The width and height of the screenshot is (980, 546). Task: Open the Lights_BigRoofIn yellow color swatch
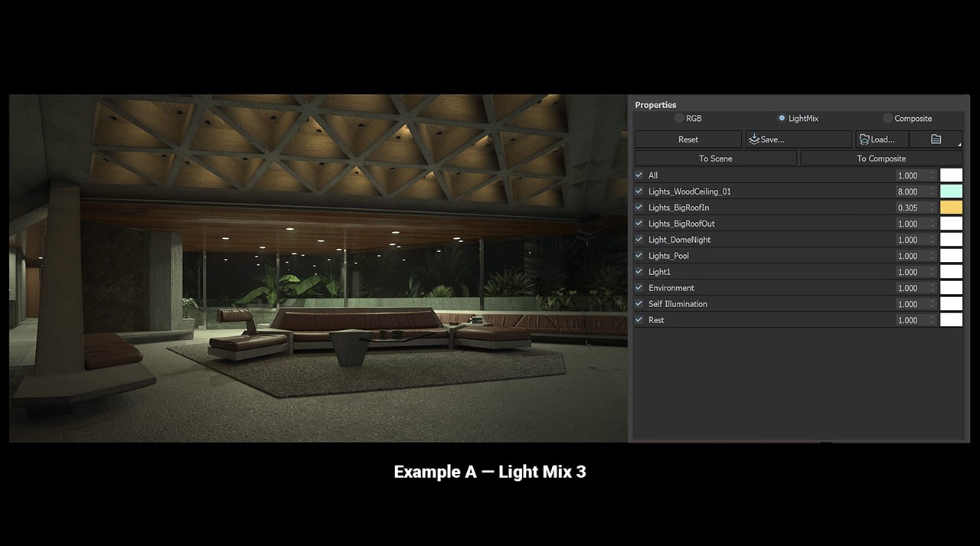(x=951, y=208)
